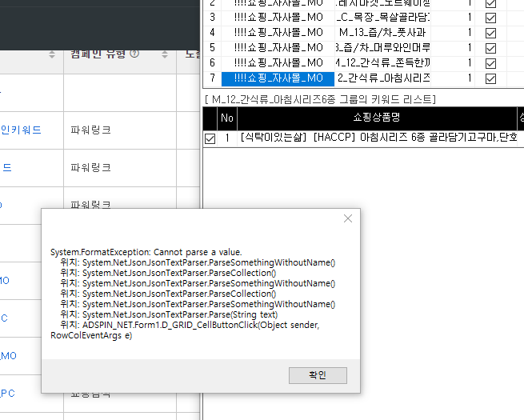
Task: Click the 확인 button in the error dialog
Action: pos(318,375)
